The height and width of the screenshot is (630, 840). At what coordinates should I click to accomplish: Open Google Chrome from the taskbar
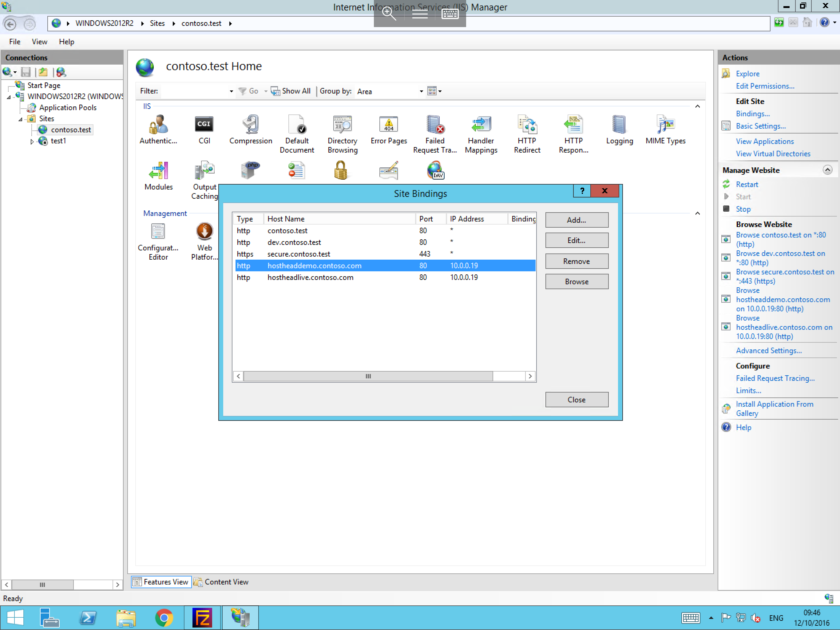click(164, 618)
